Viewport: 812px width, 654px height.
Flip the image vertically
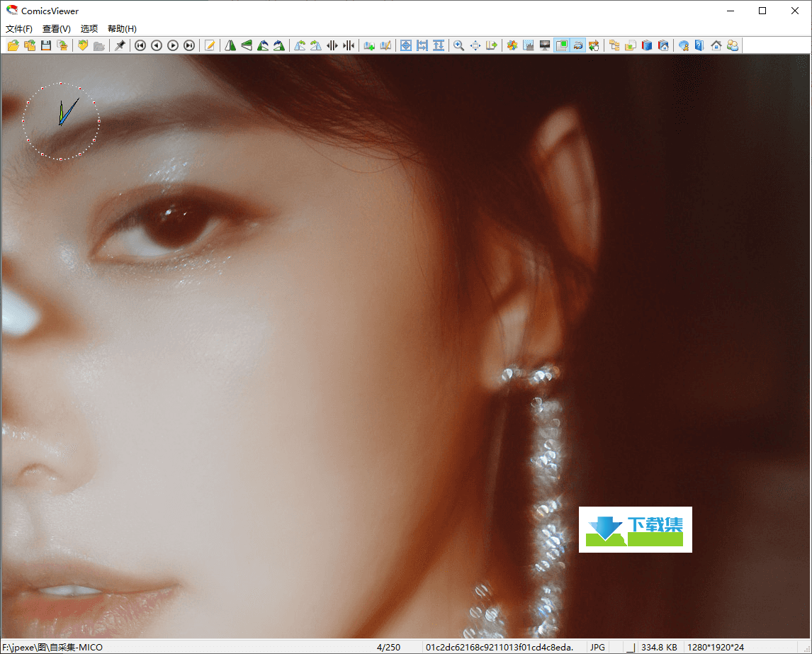click(247, 45)
